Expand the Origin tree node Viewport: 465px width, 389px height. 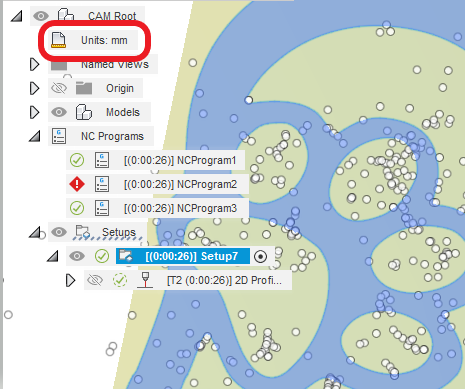(34, 88)
